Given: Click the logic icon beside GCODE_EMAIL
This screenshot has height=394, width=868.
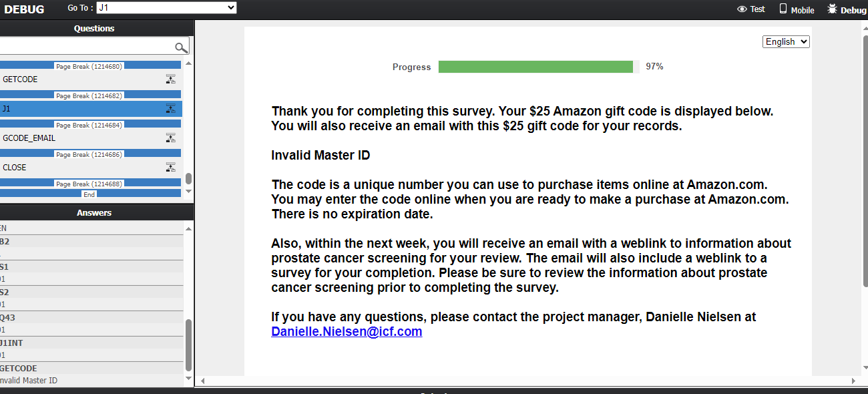Looking at the screenshot, I should [171, 138].
